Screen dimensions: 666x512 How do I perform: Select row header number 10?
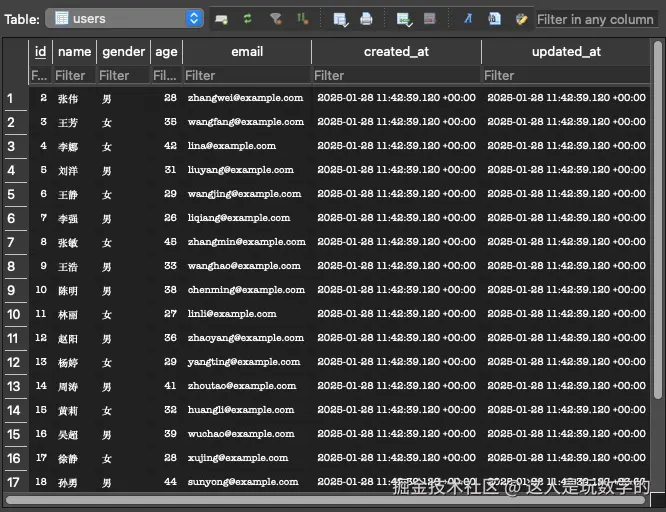coord(16,314)
